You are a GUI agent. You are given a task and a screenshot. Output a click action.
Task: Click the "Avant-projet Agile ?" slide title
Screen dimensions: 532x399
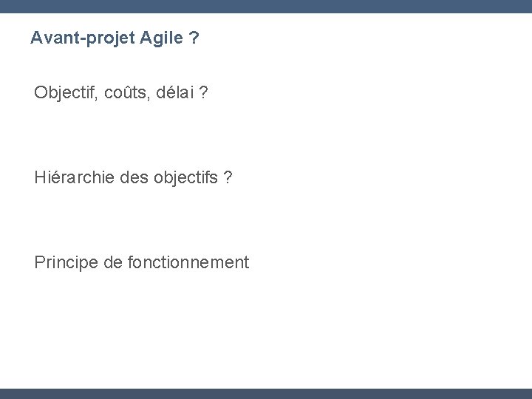click(x=115, y=38)
